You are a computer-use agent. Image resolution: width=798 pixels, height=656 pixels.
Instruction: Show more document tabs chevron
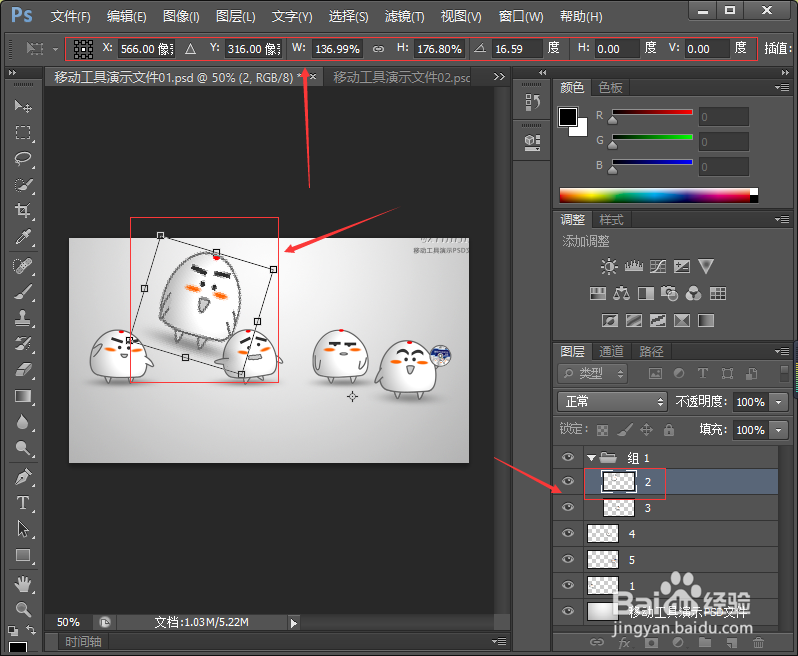(x=499, y=76)
